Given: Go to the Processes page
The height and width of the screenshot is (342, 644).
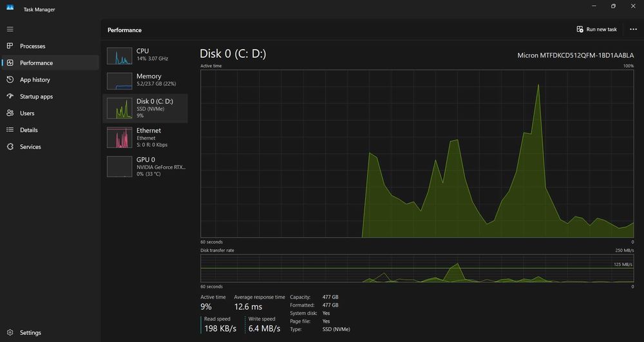Looking at the screenshot, I should point(50,46).
